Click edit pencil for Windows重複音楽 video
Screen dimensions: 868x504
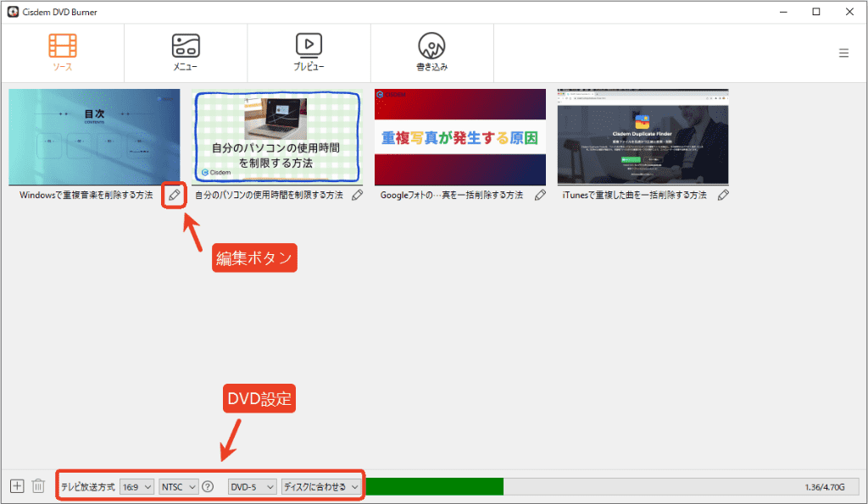[175, 195]
